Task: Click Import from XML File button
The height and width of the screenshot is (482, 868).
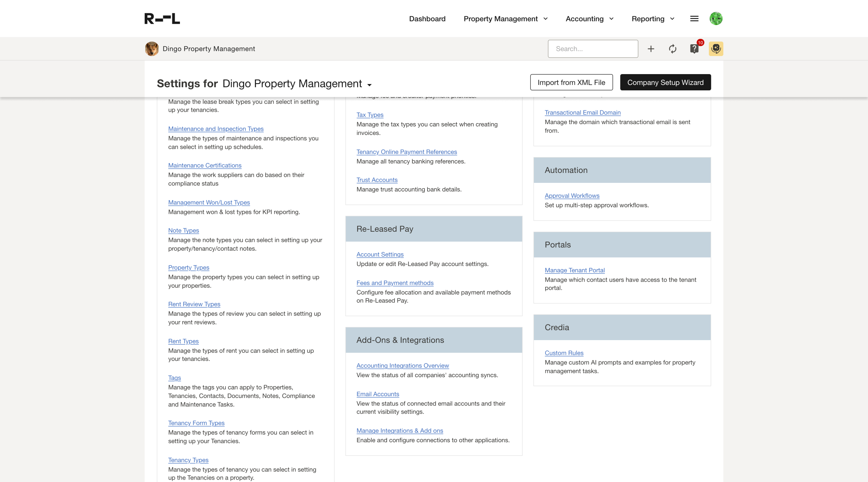Action: [571, 83]
